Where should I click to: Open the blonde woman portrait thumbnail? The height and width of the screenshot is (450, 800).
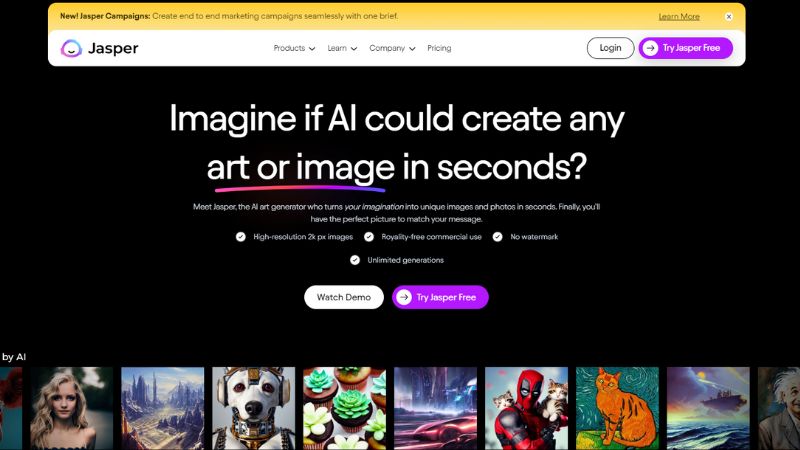point(71,408)
